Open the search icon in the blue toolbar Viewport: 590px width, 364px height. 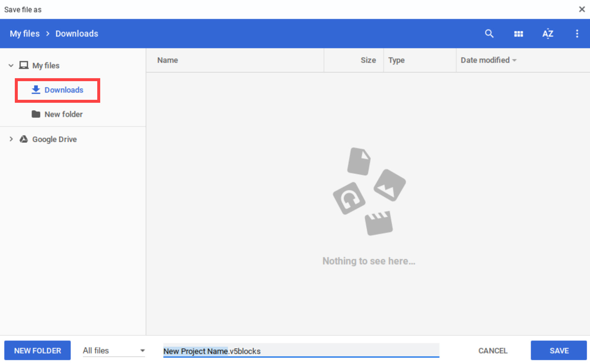pyautogui.click(x=489, y=33)
